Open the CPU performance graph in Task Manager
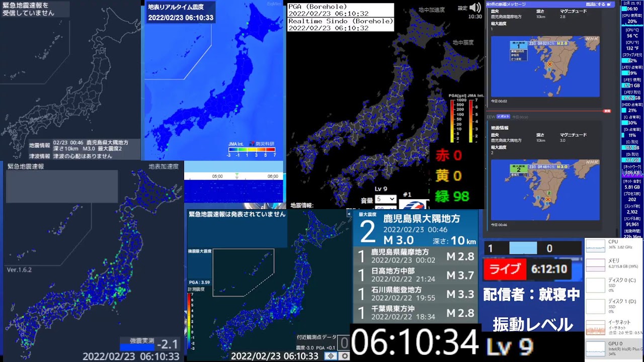Screen dimensions: 644x362 click(614, 245)
